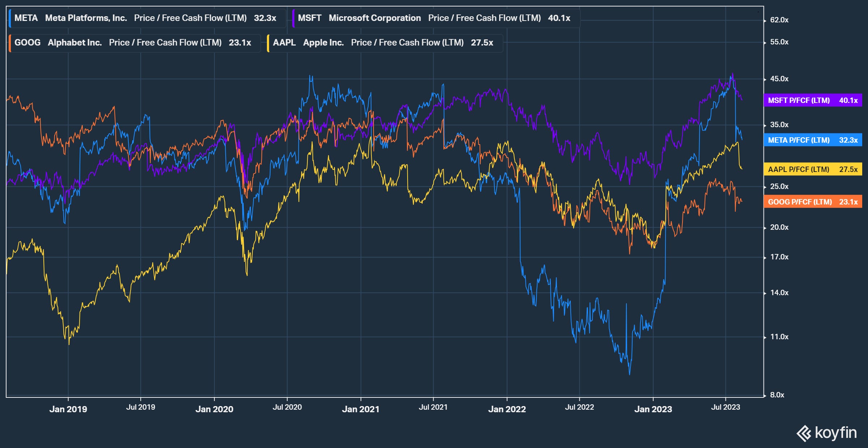This screenshot has height=448, width=868.
Task: Click the 20.0x y-axis label
Action: click(779, 227)
